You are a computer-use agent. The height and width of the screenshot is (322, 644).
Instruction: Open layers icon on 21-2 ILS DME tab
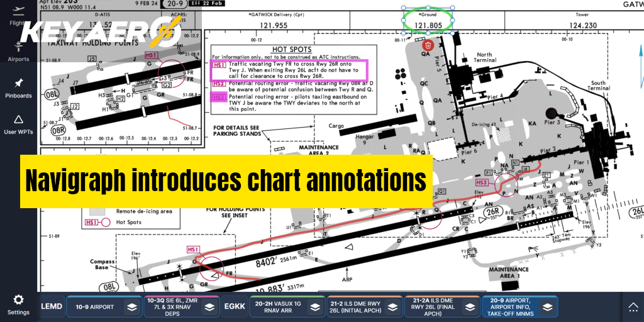tap(393, 307)
